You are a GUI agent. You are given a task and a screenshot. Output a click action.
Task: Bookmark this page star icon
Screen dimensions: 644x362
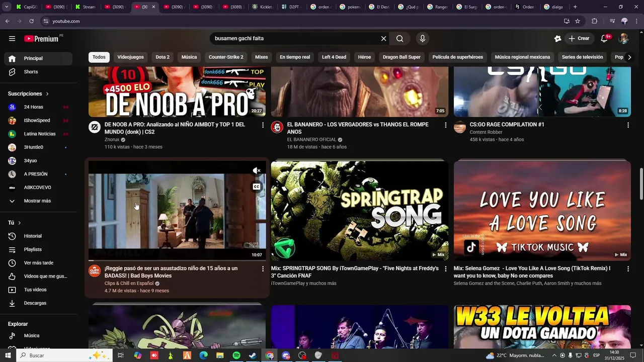point(578,21)
